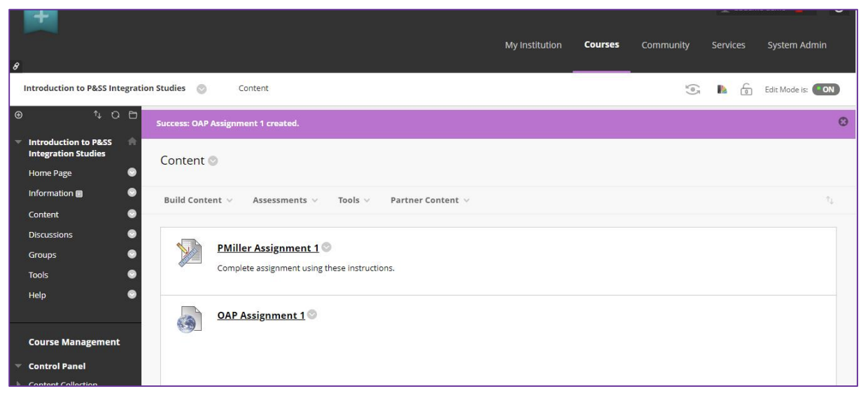The height and width of the screenshot is (398, 868).
Task: Click Introduction to P&SS Integration Studies breadcrumb
Action: [105, 89]
